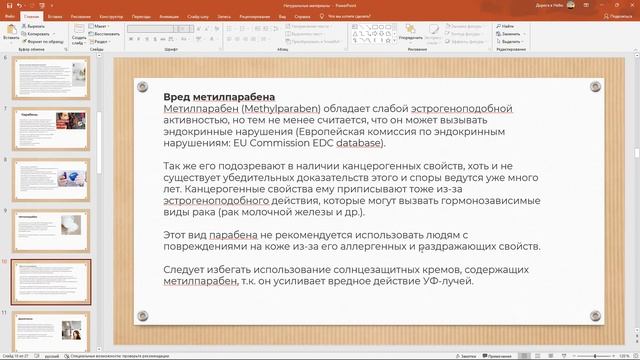Click the underlined word 'эстрогеноподобной' in slide text
The height and width of the screenshot is (360, 640).
[x=462, y=109]
